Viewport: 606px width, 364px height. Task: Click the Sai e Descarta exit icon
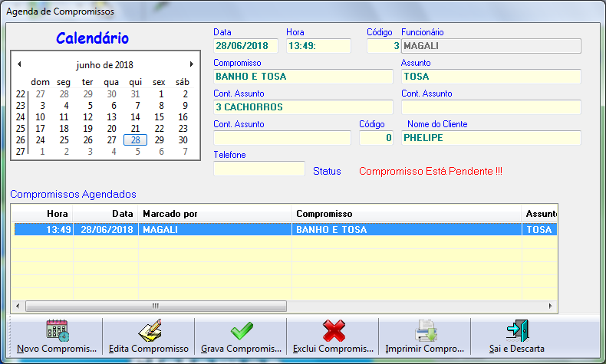tap(516, 330)
